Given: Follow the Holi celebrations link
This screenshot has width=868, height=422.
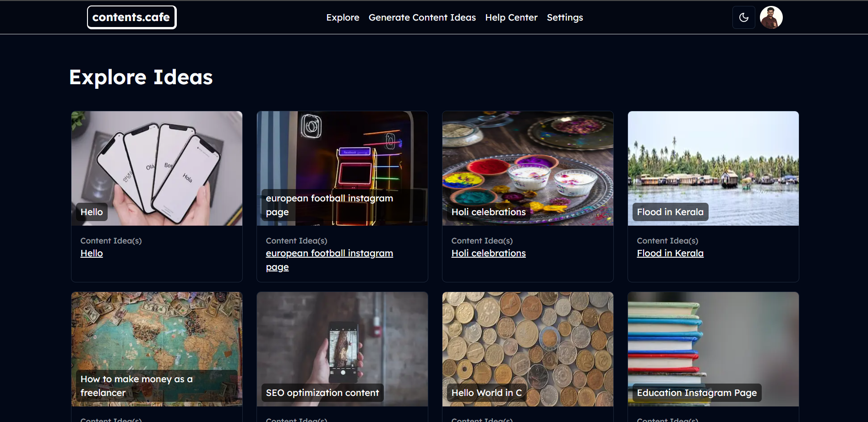Looking at the screenshot, I should (x=488, y=253).
